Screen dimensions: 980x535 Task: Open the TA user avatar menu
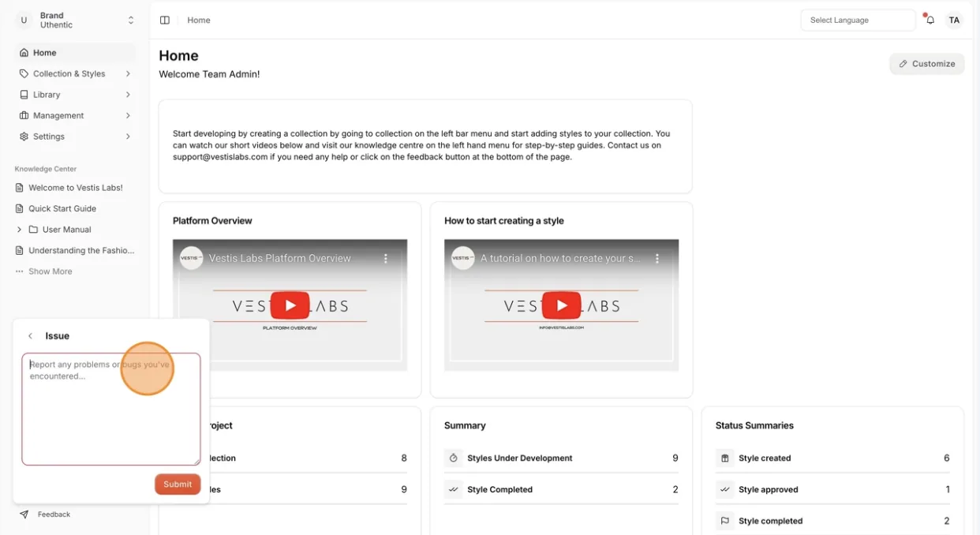[954, 21]
